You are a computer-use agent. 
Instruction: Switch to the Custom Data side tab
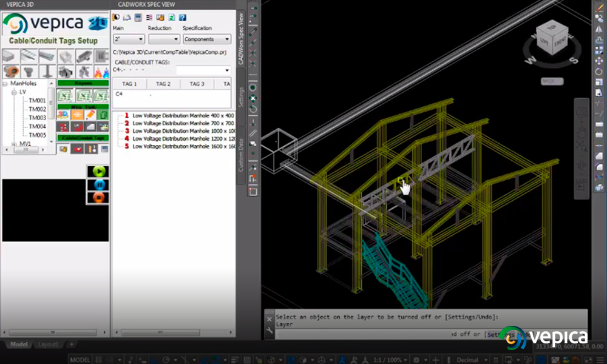pos(241,154)
